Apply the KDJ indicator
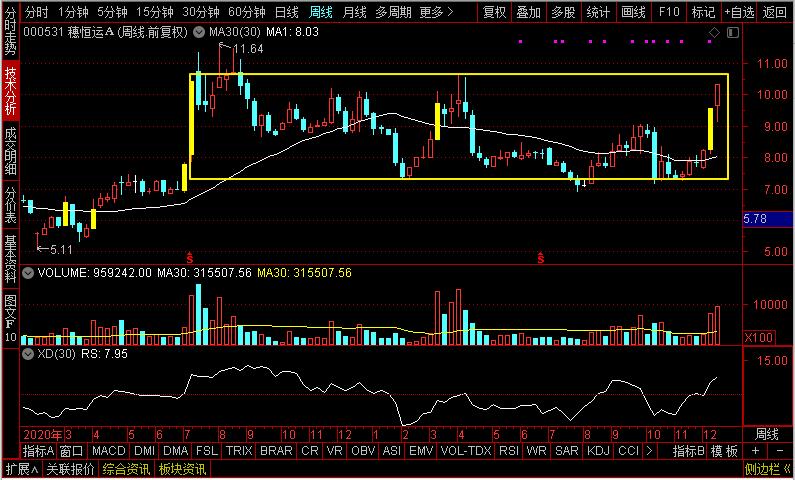 (x=598, y=451)
